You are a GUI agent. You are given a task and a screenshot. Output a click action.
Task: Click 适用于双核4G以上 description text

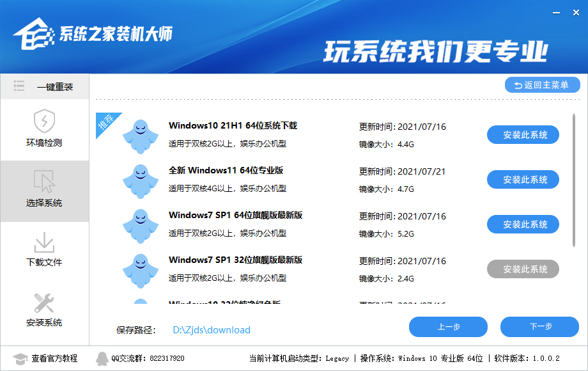click(x=228, y=188)
